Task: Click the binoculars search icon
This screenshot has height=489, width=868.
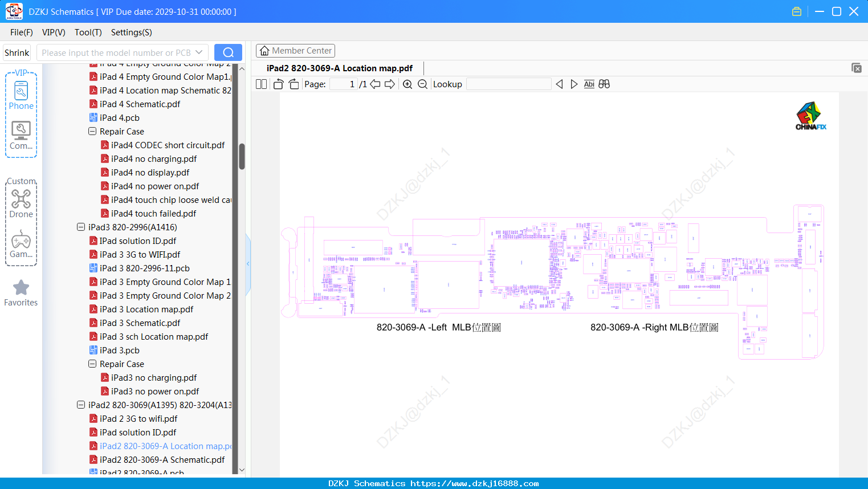Action: [604, 84]
